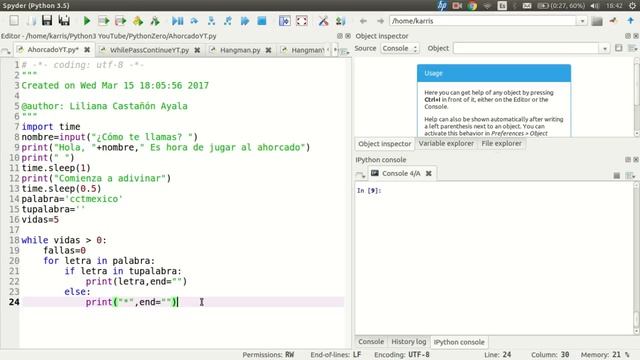Open the battery indicator in top panel
This screenshot has height=360, width=640.
click(561, 5)
